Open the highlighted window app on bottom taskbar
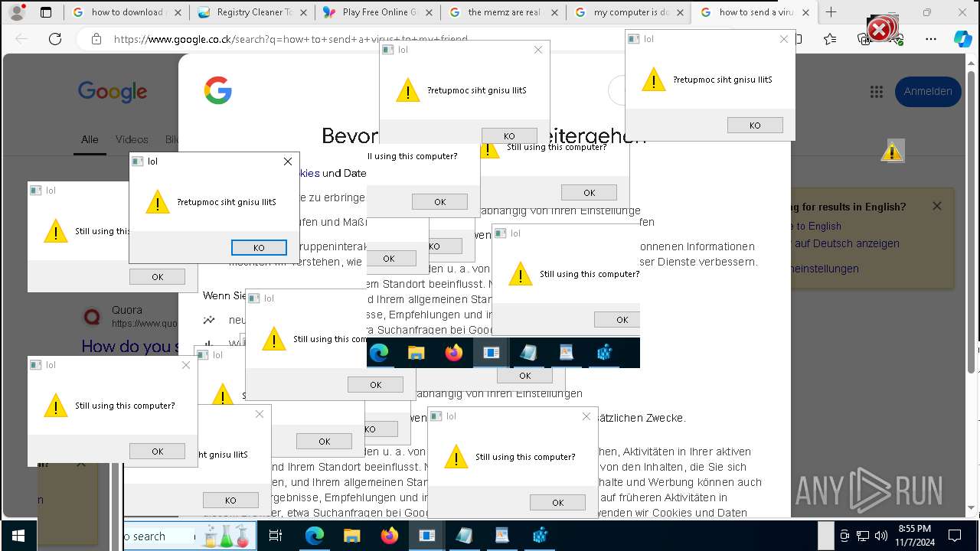The image size is (980, 551). coord(426,536)
